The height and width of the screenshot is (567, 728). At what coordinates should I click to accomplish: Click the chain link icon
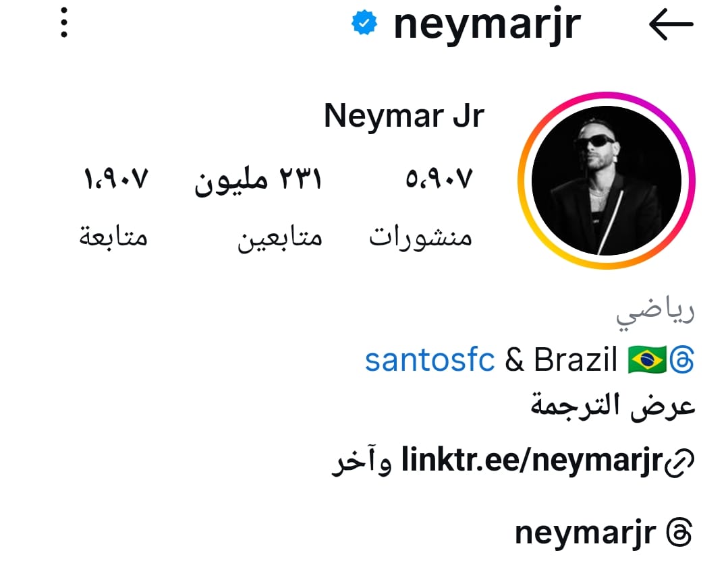pos(679,462)
